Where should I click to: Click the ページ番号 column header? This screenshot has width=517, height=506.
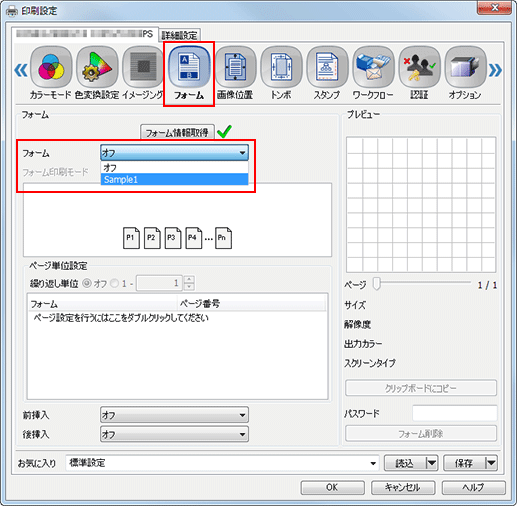[x=252, y=304]
